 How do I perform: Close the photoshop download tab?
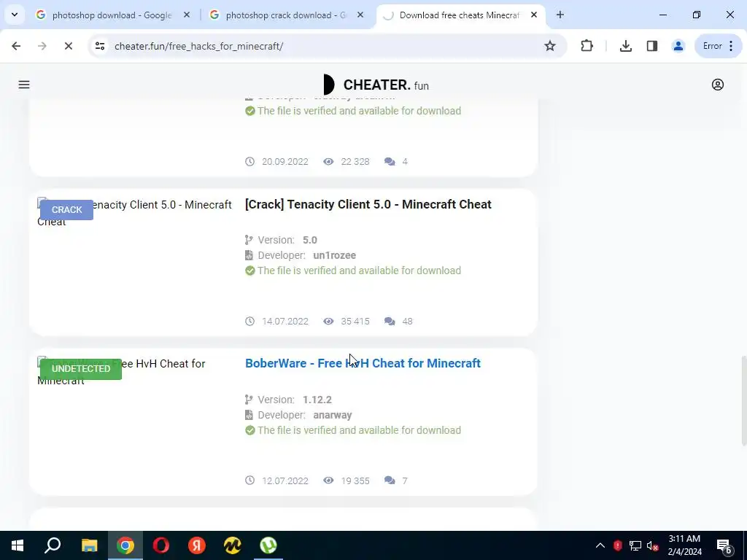(x=187, y=15)
